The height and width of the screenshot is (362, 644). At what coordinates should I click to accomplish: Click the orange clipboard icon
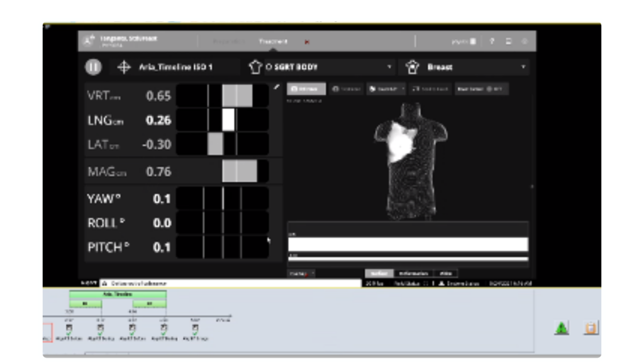[591, 328]
